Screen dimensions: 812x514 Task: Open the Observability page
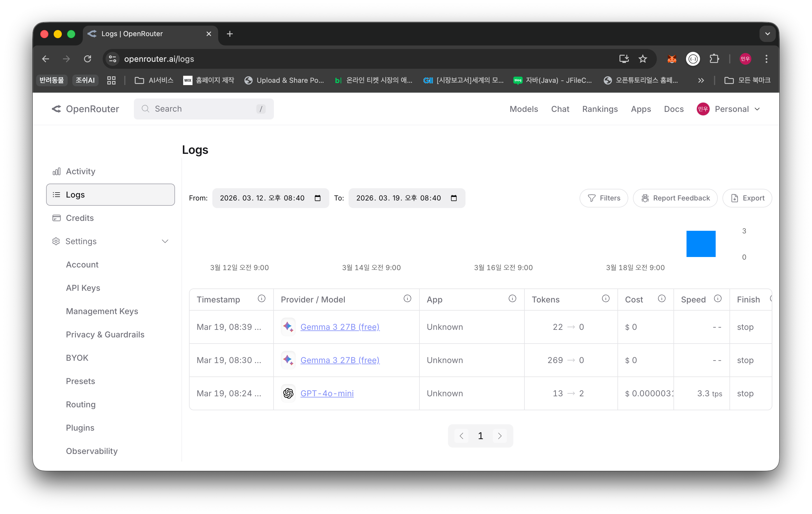[92, 451]
